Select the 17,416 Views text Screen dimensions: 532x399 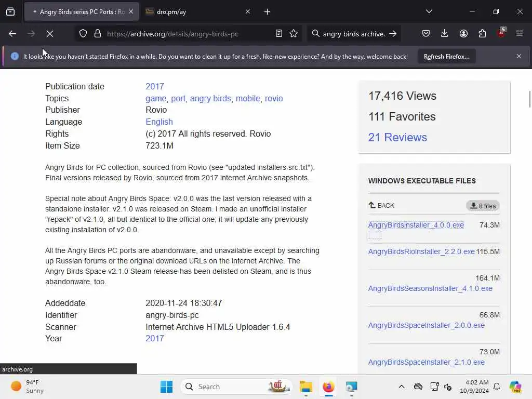point(403,96)
